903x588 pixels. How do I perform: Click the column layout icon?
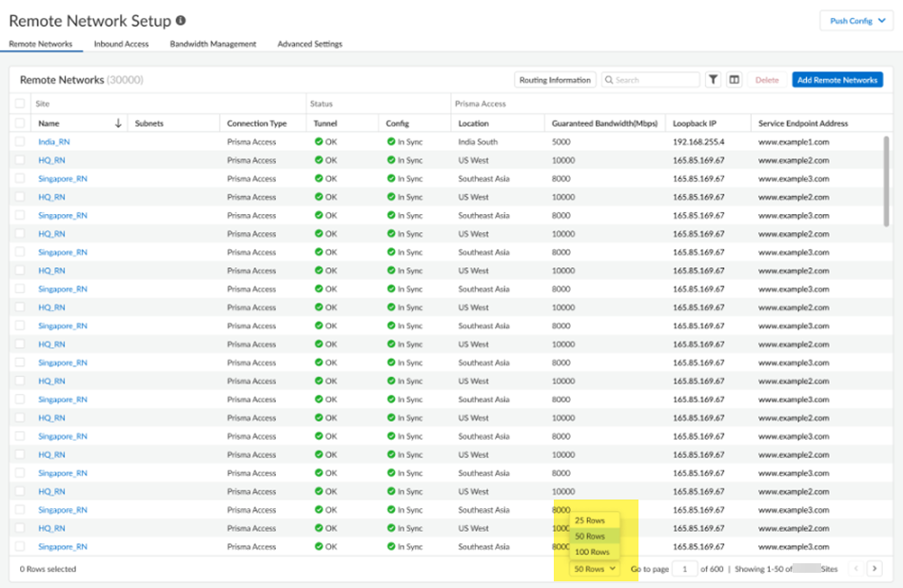[x=735, y=80]
